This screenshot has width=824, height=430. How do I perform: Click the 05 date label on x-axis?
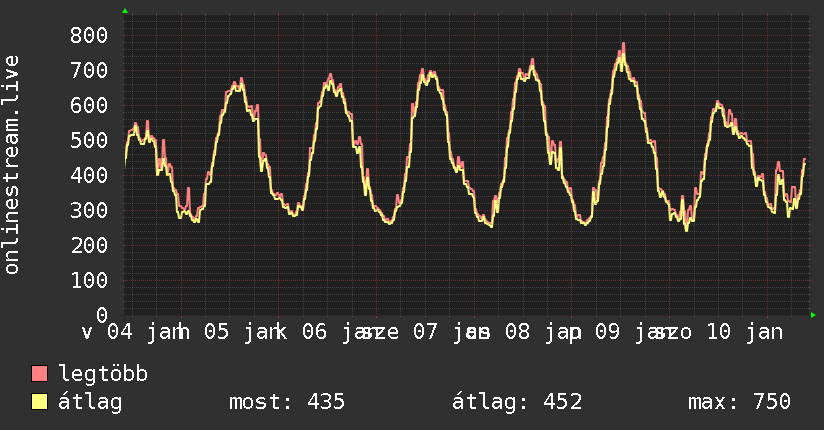click(x=217, y=332)
